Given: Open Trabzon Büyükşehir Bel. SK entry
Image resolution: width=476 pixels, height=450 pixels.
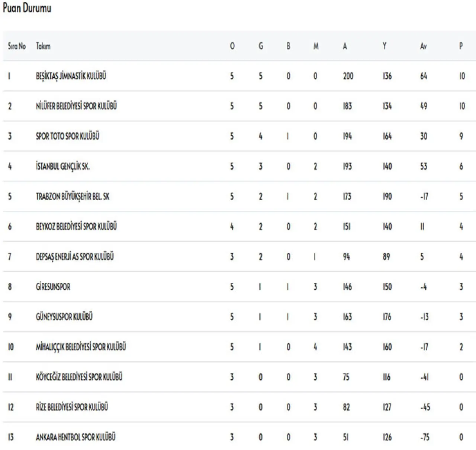Looking at the screenshot, I should click(x=73, y=197).
